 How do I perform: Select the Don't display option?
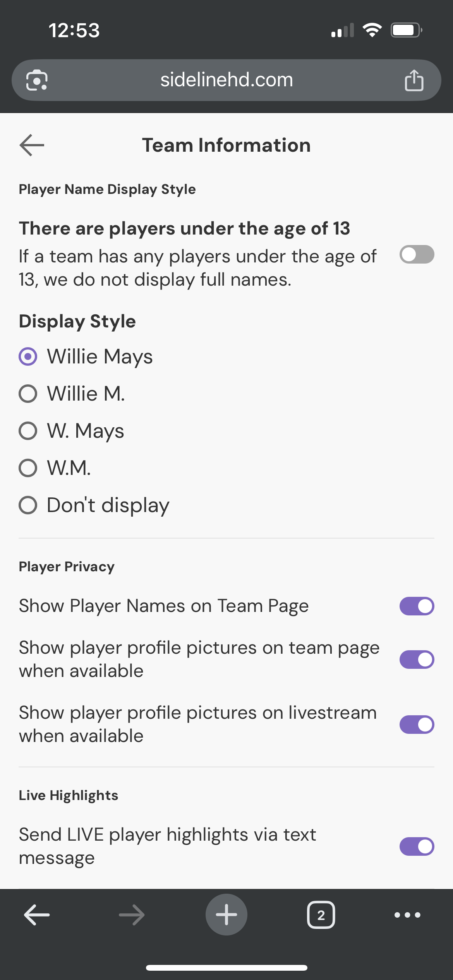click(28, 505)
